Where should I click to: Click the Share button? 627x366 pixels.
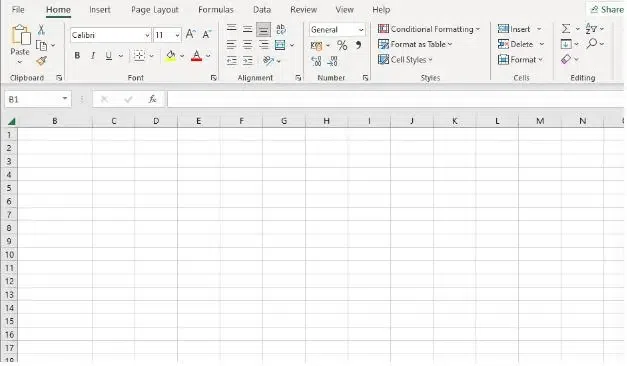[607, 10]
